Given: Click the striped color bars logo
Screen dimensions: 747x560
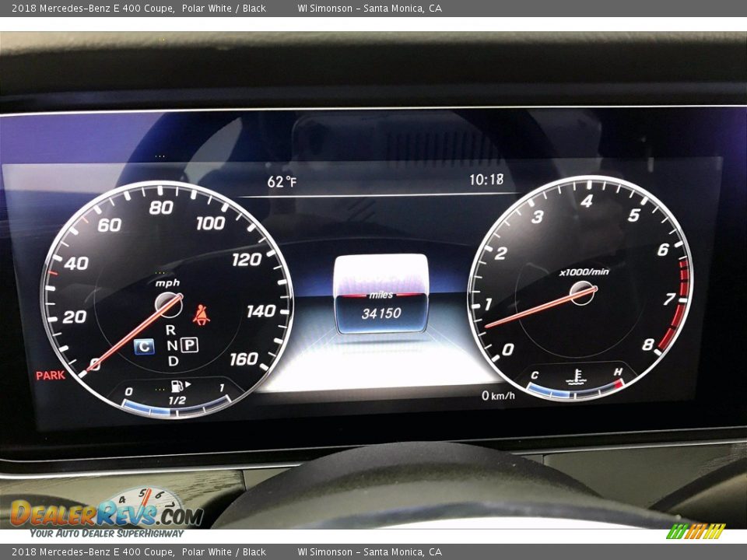Looking at the screenshot, I should point(695,531).
